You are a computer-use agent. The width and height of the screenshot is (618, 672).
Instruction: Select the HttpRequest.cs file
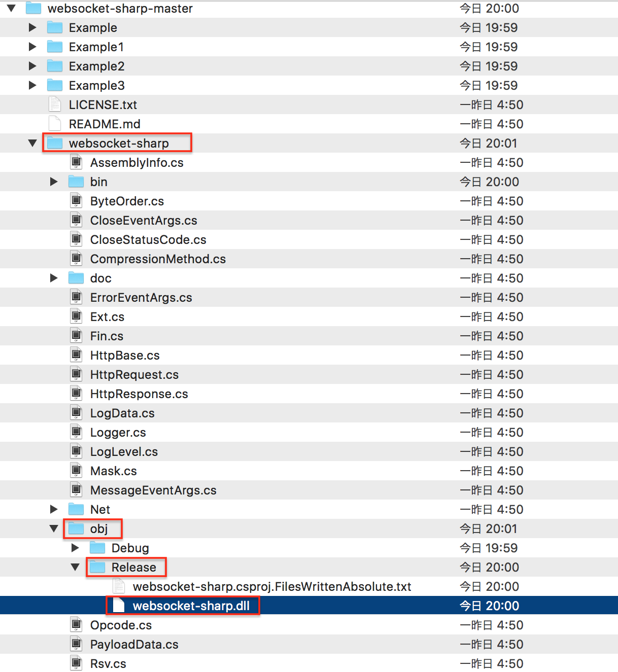(x=134, y=374)
